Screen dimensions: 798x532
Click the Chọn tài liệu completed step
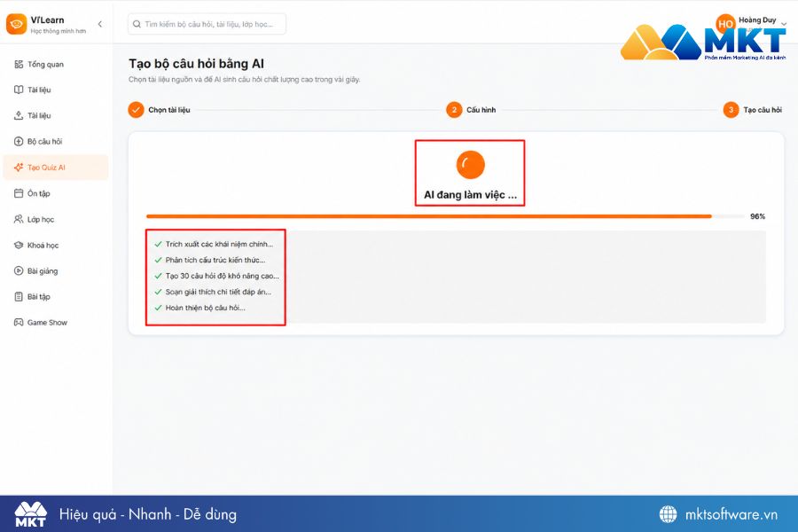(159, 109)
